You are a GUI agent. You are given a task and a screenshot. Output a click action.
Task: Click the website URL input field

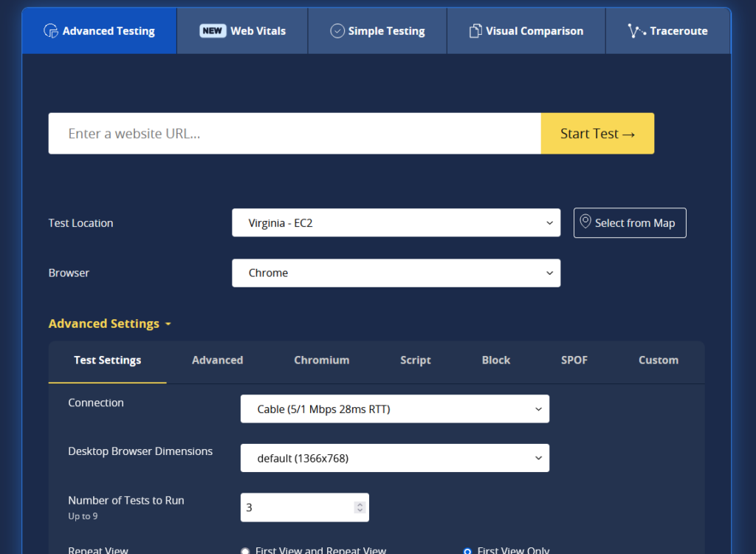[294, 134]
